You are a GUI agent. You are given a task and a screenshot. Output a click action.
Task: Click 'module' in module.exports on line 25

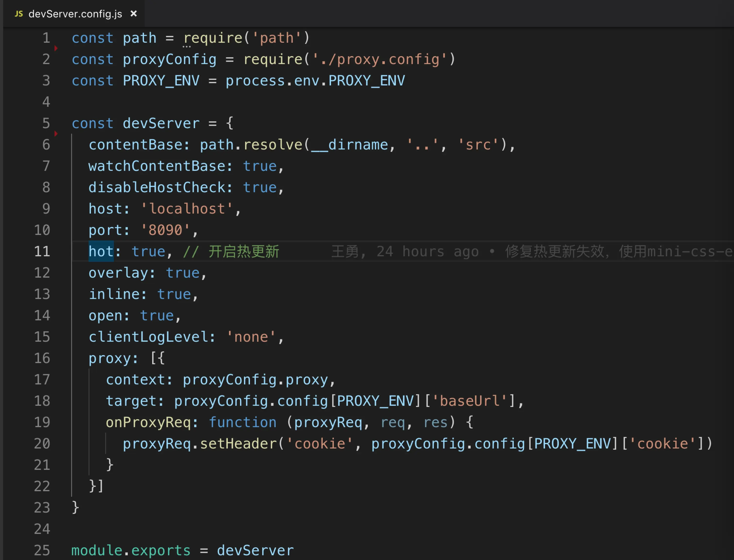click(x=97, y=550)
